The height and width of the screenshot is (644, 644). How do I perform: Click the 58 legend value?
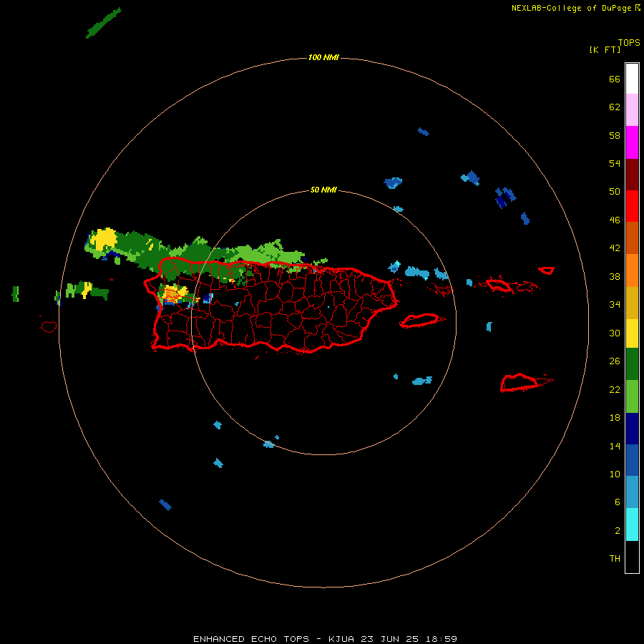point(615,135)
